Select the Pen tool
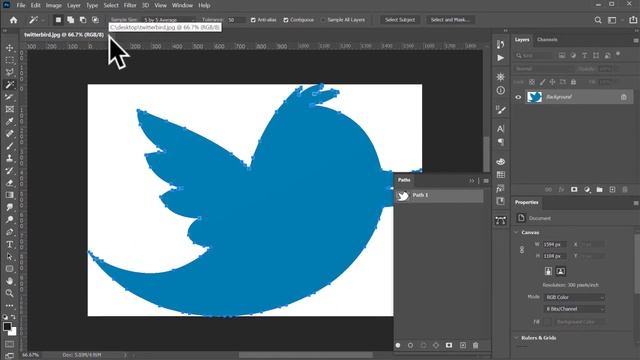The image size is (640, 360). 9,232
